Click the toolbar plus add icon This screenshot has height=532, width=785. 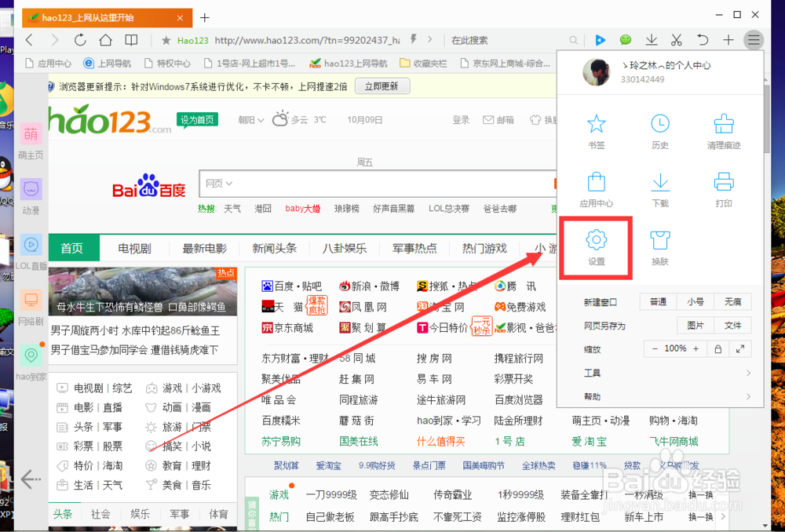[728, 40]
